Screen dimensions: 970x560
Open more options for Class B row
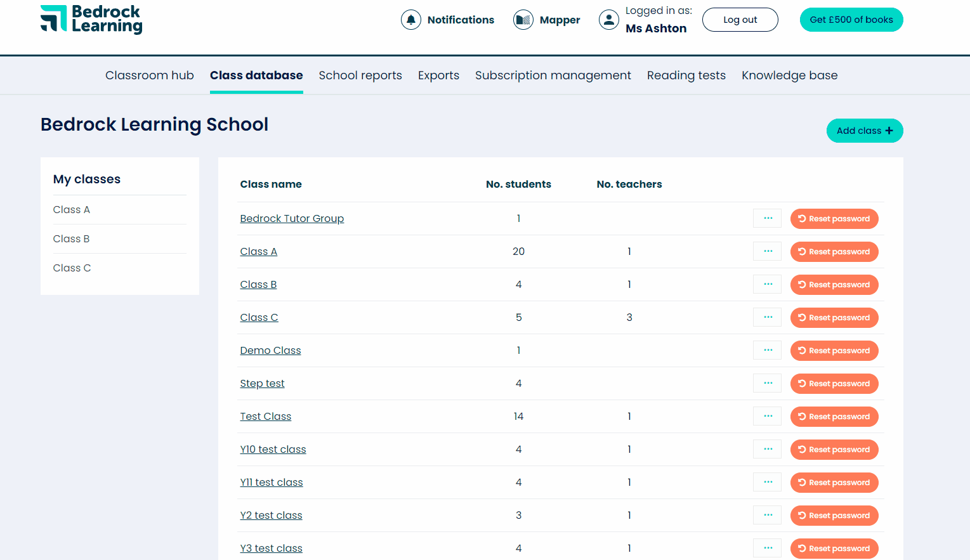[x=768, y=284]
